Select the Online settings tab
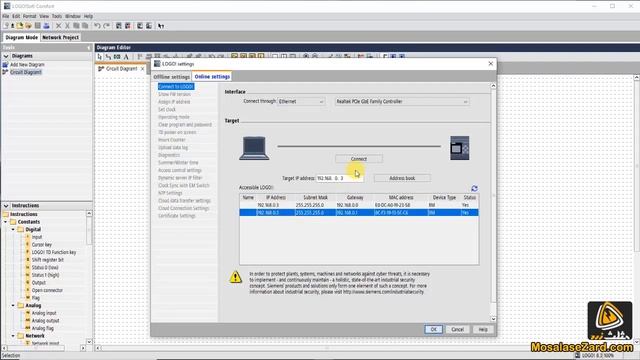Screen dimensions: 640x360 [212, 76]
